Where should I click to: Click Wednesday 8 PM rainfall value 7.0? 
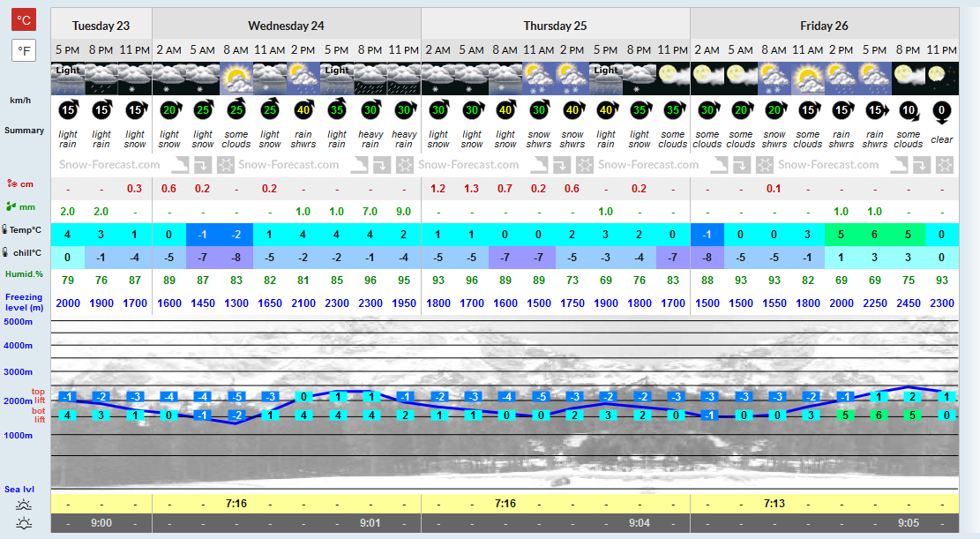(x=370, y=212)
